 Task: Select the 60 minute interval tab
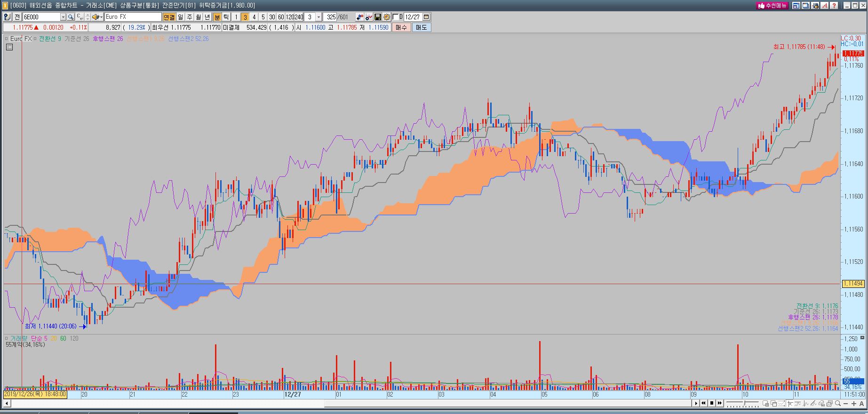pos(281,17)
